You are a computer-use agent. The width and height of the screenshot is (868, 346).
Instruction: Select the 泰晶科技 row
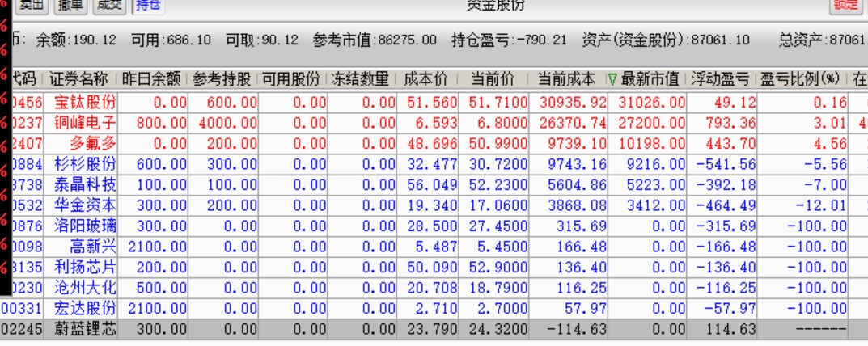tap(434, 185)
